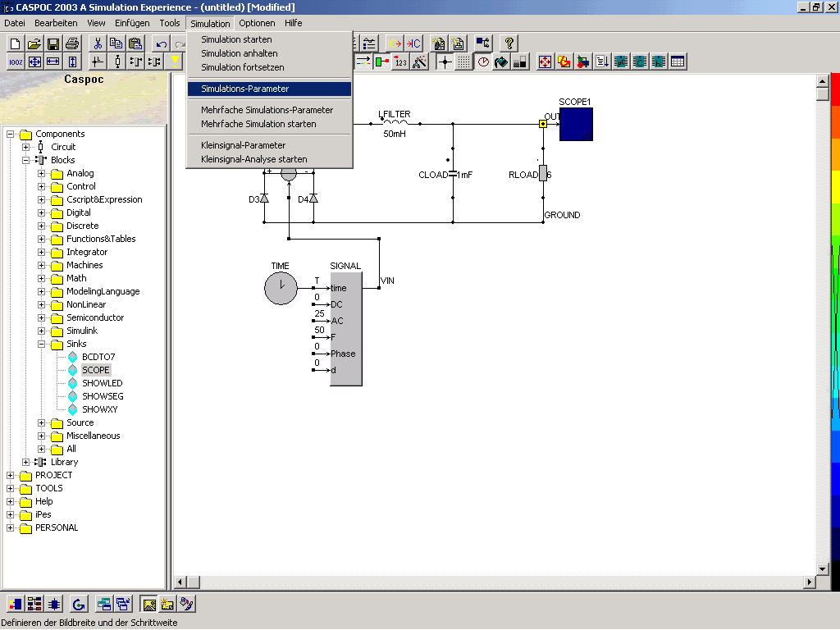Image resolution: width=840 pixels, height=630 pixels.
Task: Select the SCOPE item under Sinks
Action: (x=96, y=370)
